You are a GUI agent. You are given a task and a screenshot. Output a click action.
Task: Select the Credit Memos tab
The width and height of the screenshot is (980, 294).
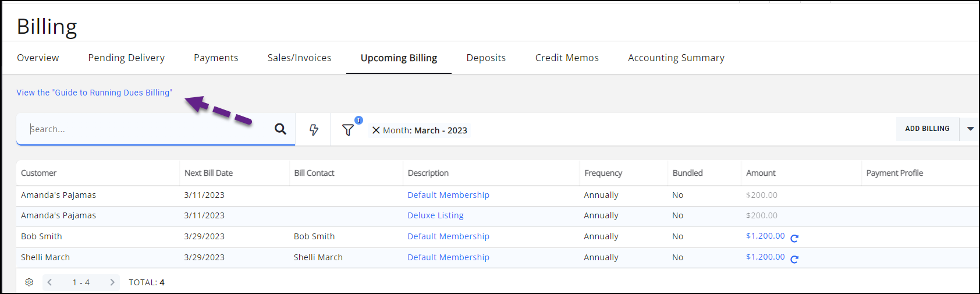pos(566,58)
